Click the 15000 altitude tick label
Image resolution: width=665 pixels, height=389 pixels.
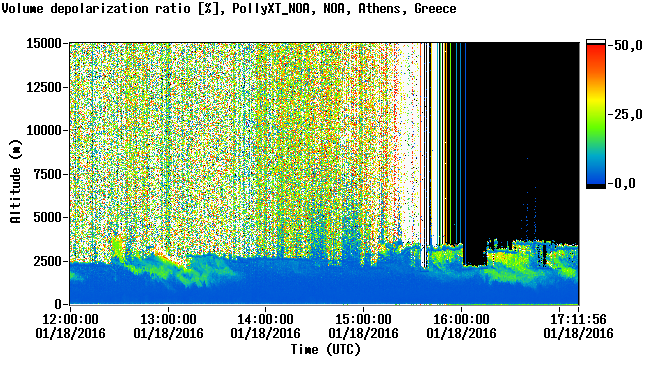pyautogui.click(x=44, y=43)
